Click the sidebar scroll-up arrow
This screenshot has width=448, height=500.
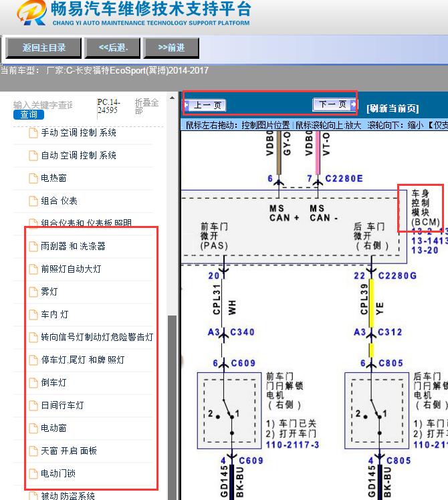point(172,98)
